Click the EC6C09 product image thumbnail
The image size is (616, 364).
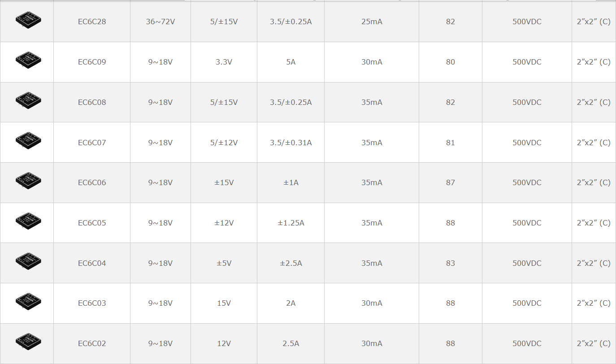[28, 61]
